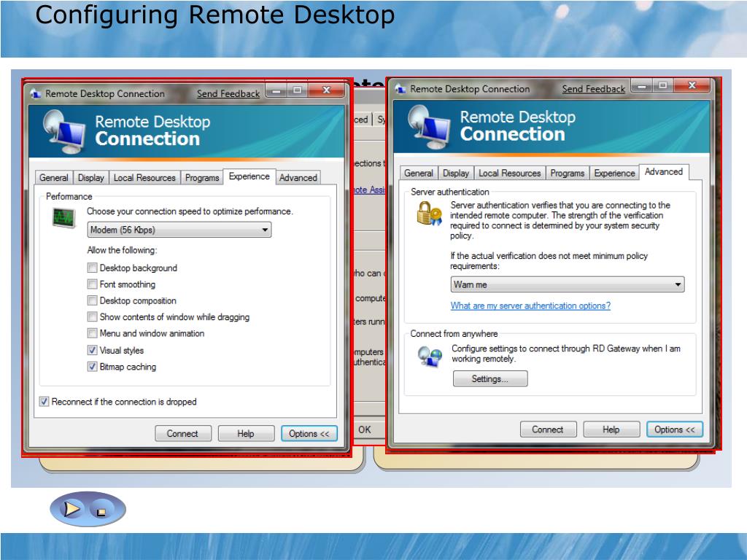Uncheck Bitmap caching checkbox
747x560 pixels.
(93, 367)
